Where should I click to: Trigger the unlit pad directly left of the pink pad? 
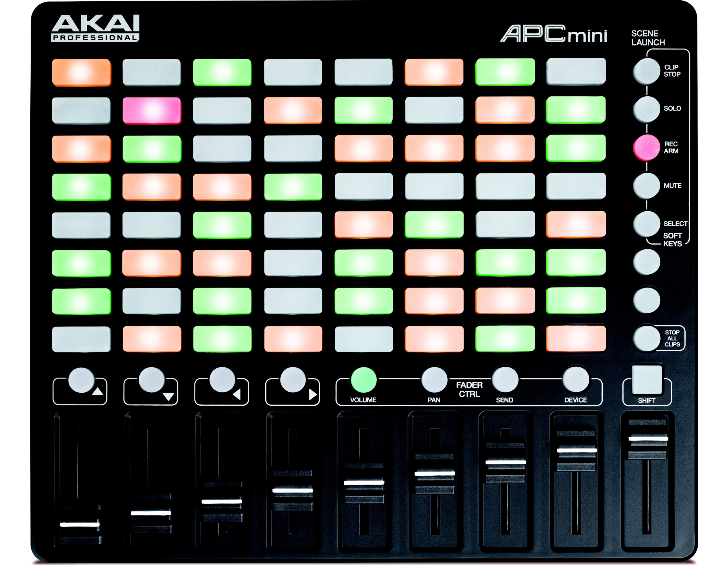pos(81,111)
